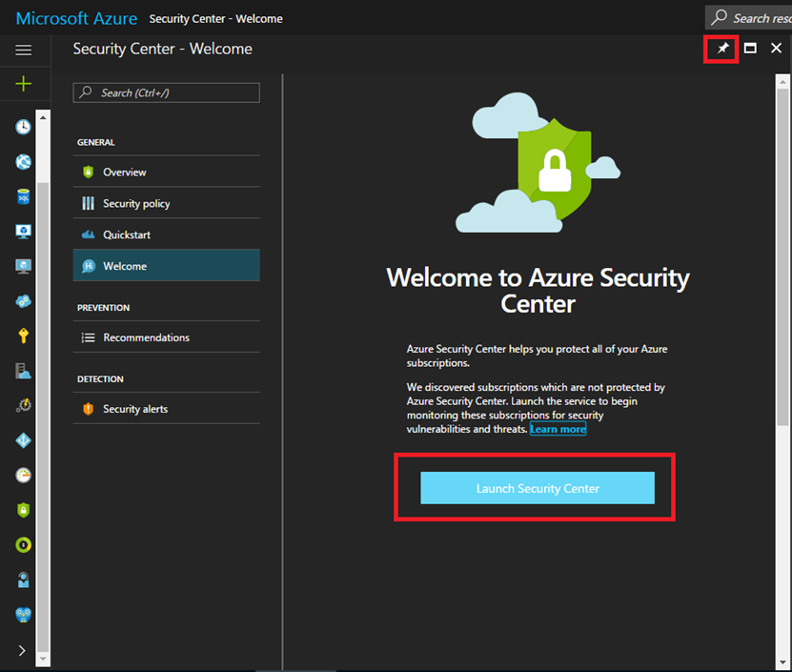Click the Security Center - Welcome breadcrumb

(215, 19)
